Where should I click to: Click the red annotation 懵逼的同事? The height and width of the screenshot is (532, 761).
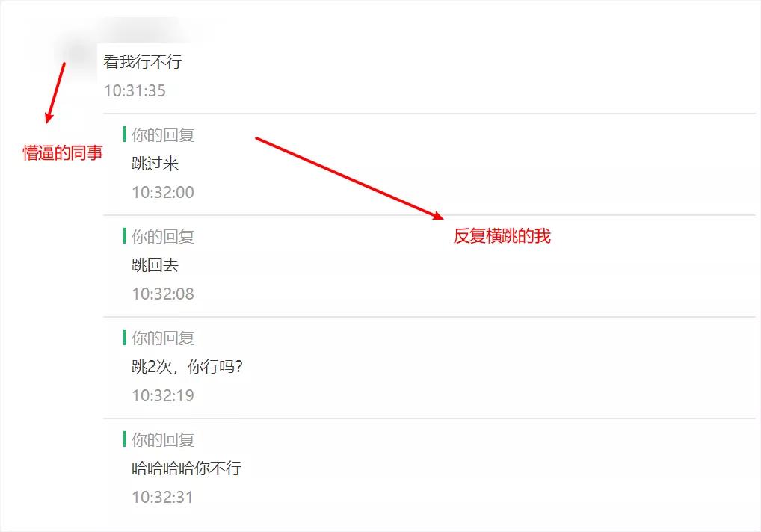[x=63, y=153]
